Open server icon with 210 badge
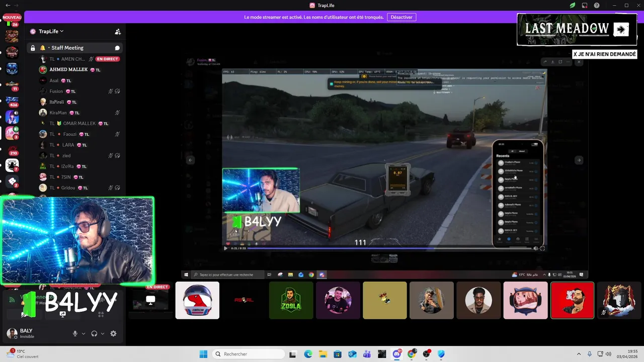Image resolution: width=644 pixels, height=362 pixels. click(12, 149)
